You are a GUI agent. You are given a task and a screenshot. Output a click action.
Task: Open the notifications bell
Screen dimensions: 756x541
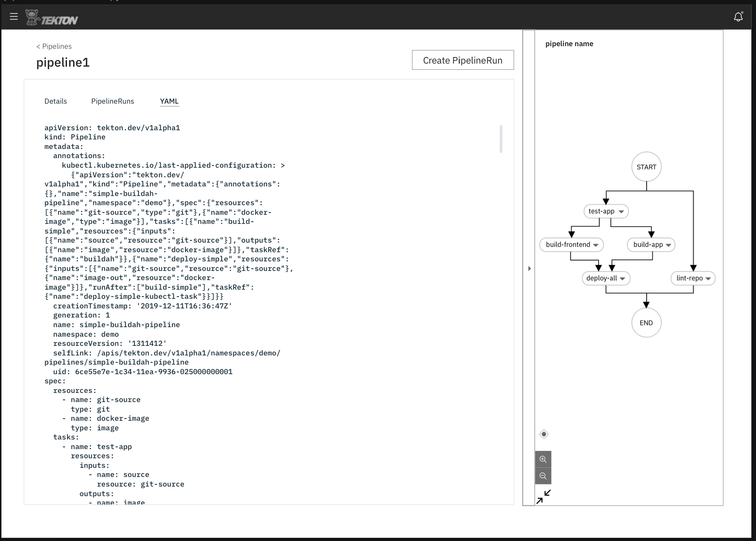[738, 17]
